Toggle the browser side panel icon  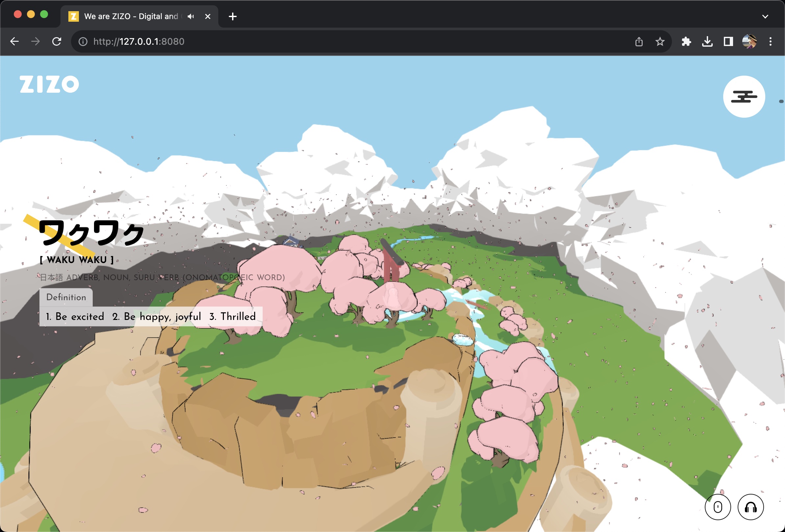coord(728,41)
